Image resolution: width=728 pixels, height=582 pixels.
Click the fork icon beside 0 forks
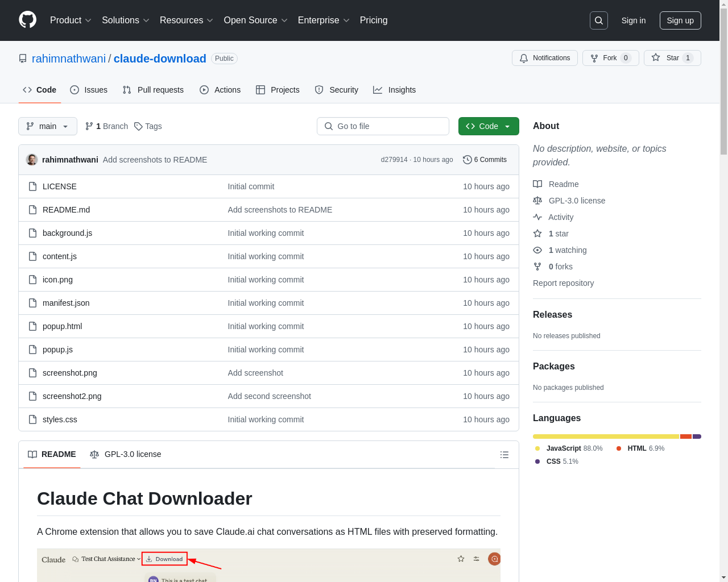click(x=537, y=267)
